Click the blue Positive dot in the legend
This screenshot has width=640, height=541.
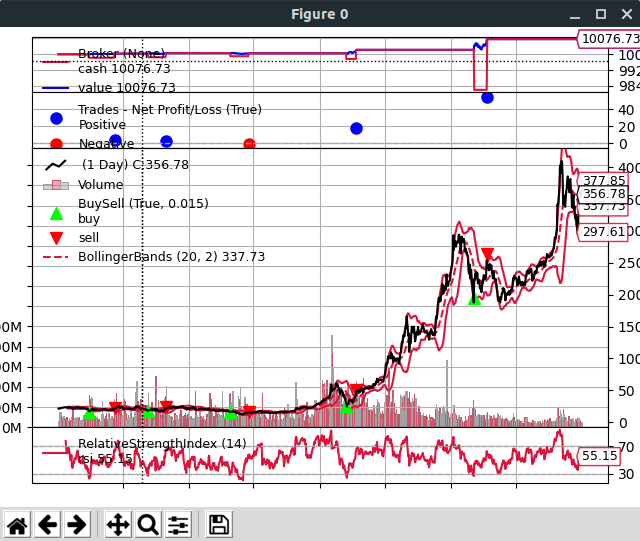[56, 118]
